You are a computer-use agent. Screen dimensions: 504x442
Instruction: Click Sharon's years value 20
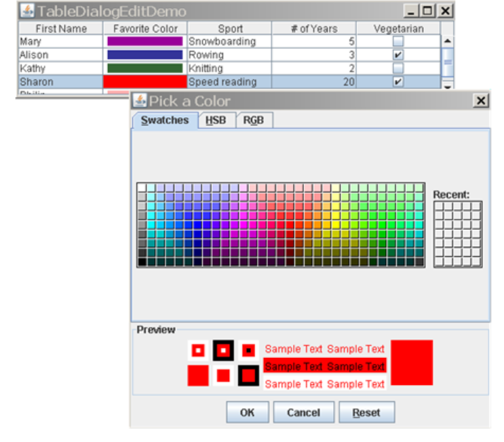(x=314, y=82)
